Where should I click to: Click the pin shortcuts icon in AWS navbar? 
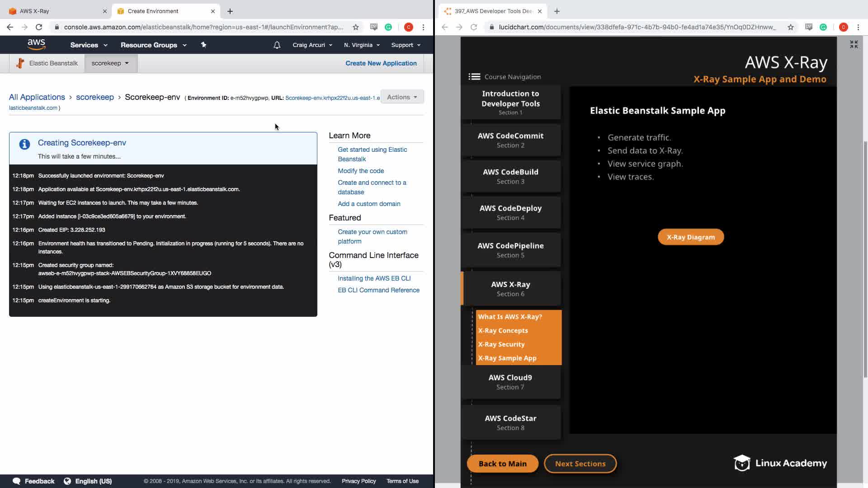click(x=203, y=45)
